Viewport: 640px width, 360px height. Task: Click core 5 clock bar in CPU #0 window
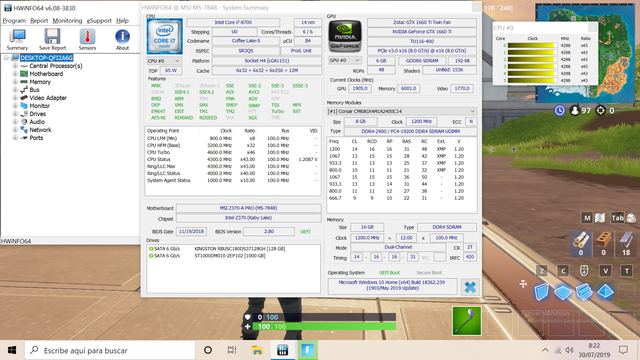[531, 80]
